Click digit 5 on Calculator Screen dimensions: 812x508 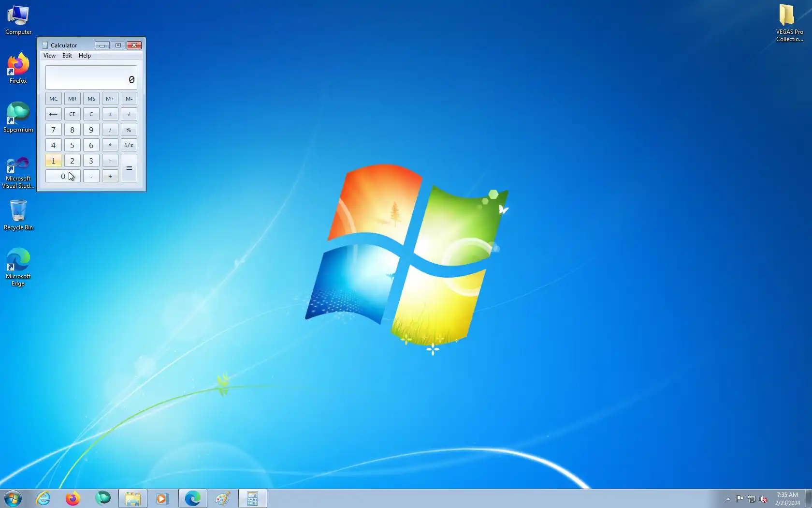point(72,145)
